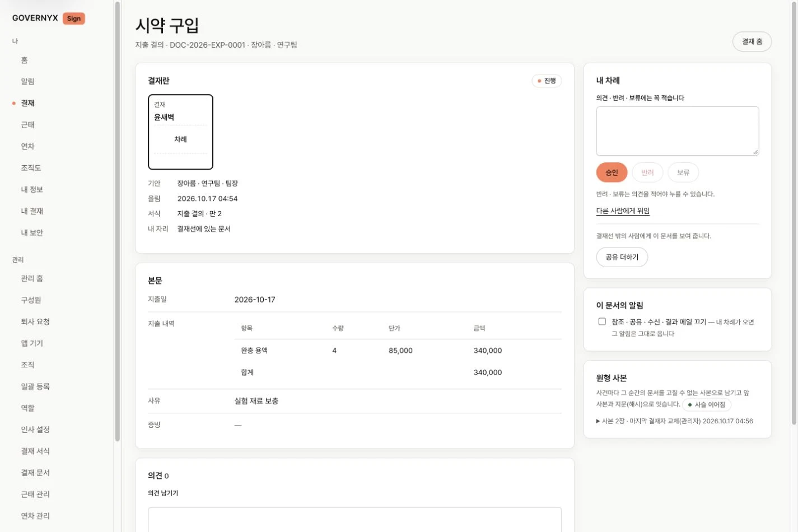Click the 사슬 이어짐 status chip

[x=707, y=404]
